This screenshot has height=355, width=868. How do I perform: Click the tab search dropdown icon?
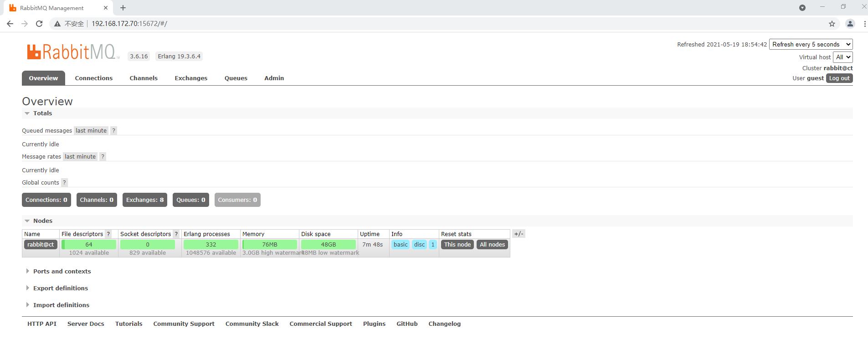[x=802, y=8]
